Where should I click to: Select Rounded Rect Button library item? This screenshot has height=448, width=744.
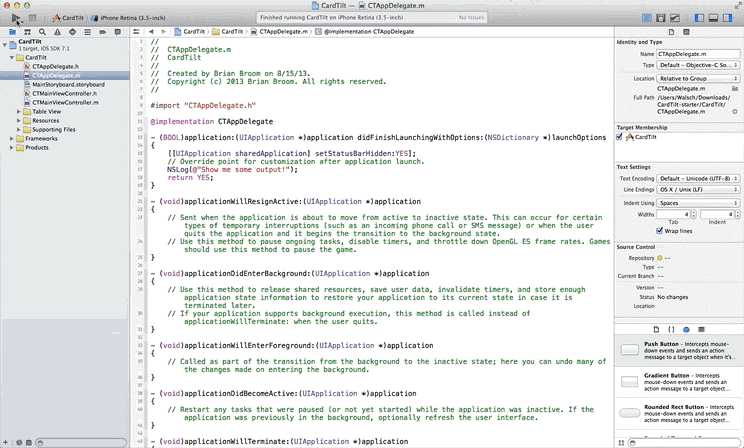679,413
